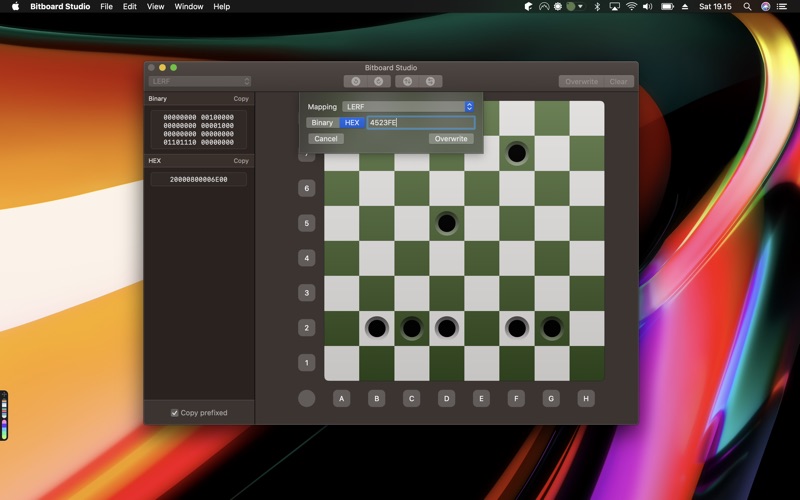Click the file E button
The width and height of the screenshot is (800, 500).
(x=482, y=398)
